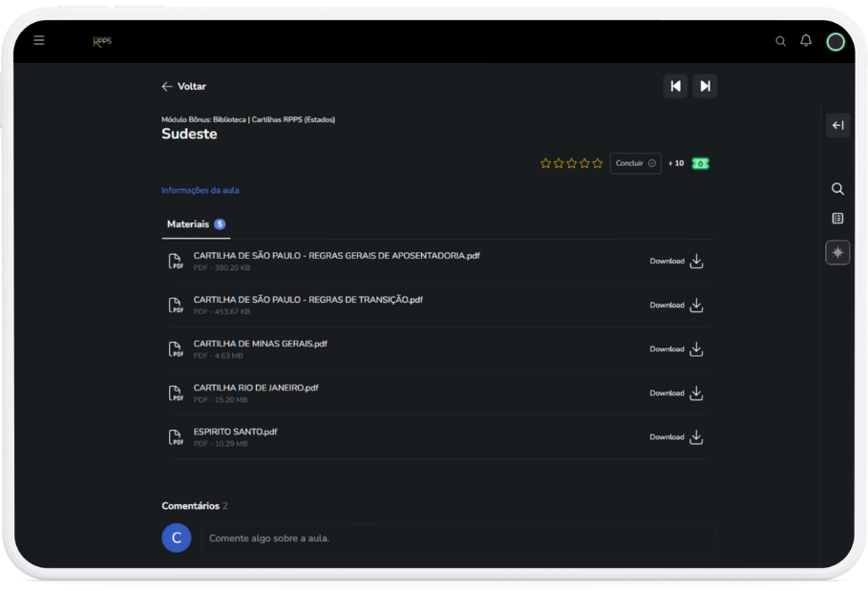
Task: Download the Cartilha de Minas Gerais PDF
Action: [677, 349]
